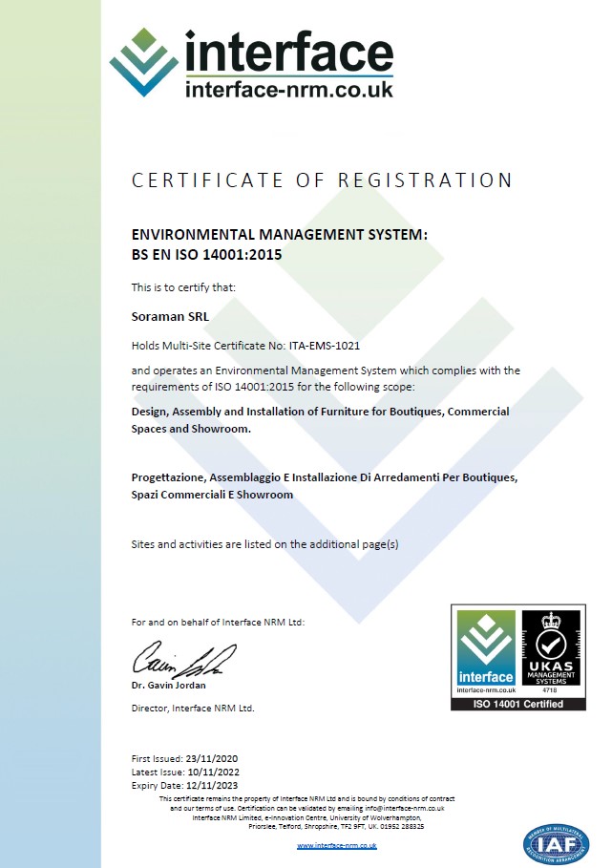This screenshot has width=612, height=868.
Task: Click 'Director, Interface NRM Ltd.' line
Action: tap(193, 708)
